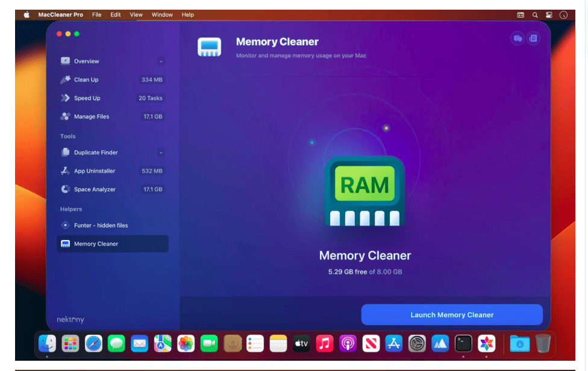Open Music from the Dock
This screenshot has width=588, height=371.
(x=325, y=343)
